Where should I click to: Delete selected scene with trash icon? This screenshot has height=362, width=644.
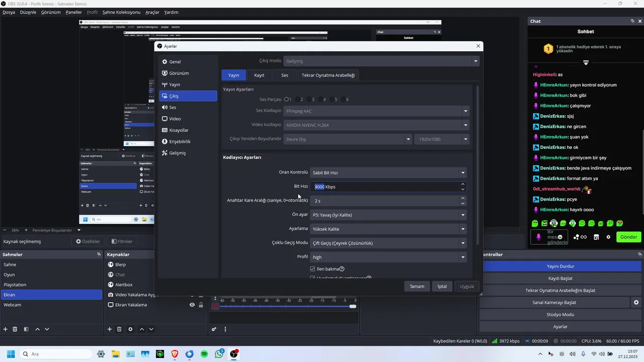[15, 329]
